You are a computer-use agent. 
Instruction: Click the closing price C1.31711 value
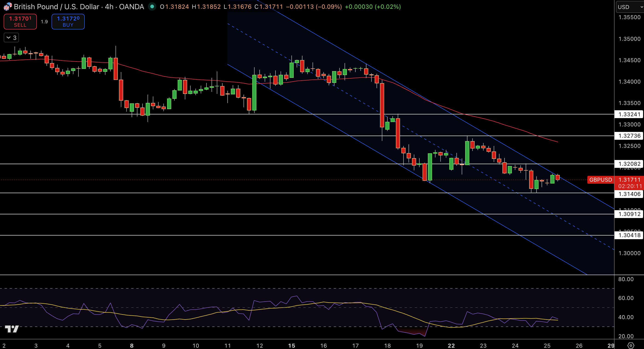click(269, 6)
